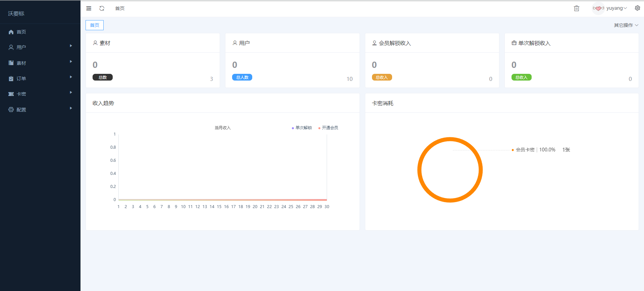Click the 卡密消耗 panel heading
Viewport: 644px width, 291px height.
point(383,103)
